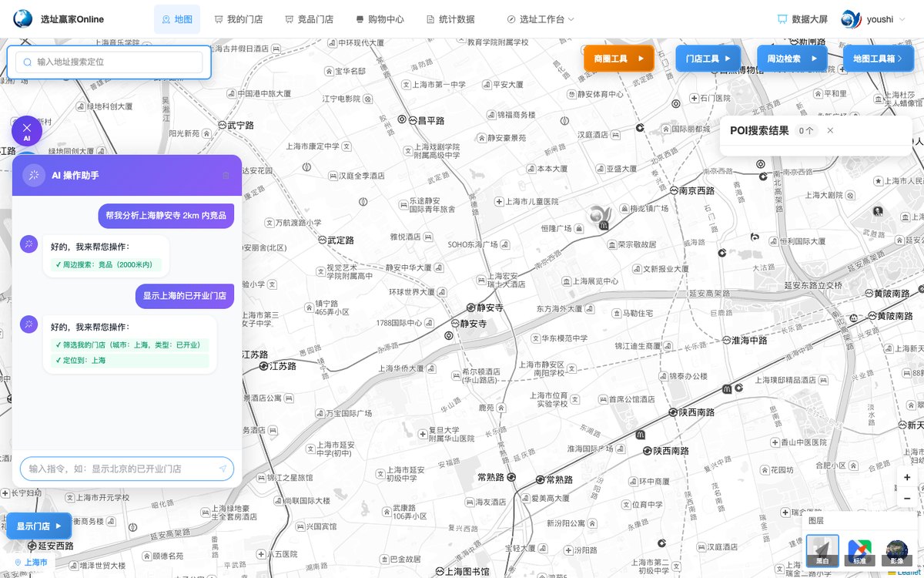
Task: Open the 购物中心 tab
Action: pyautogui.click(x=380, y=19)
